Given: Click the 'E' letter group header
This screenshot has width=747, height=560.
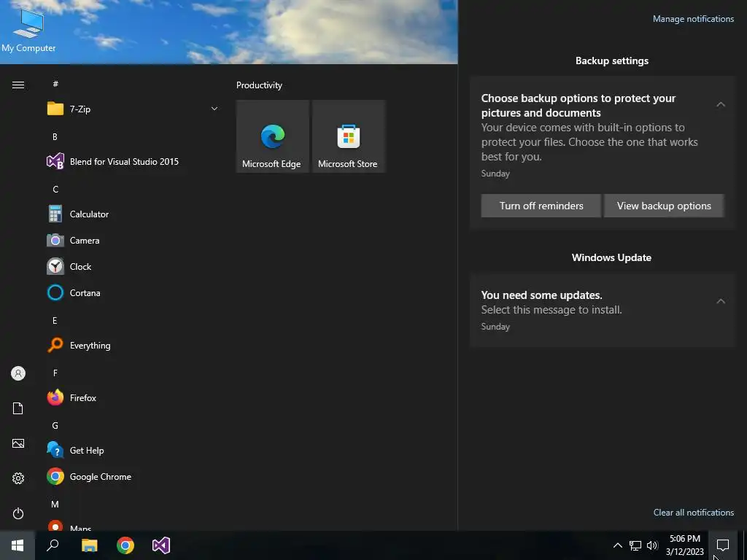Looking at the screenshot, I should pyautogui.click(x=55, y=321).
